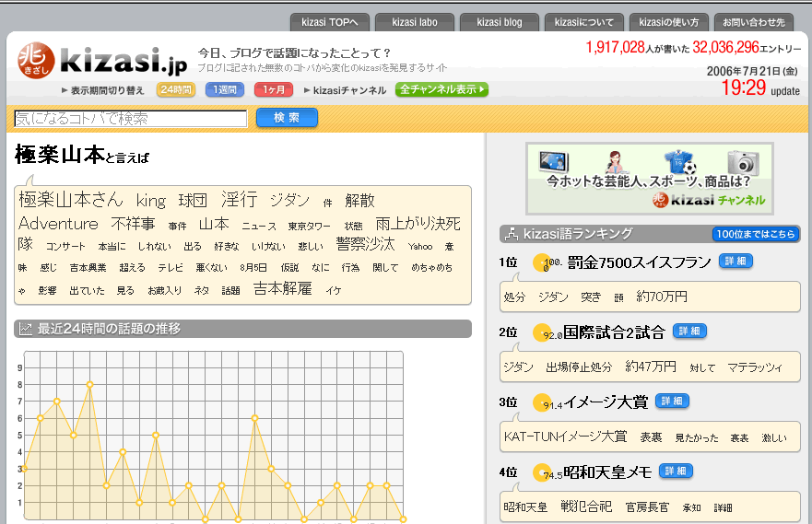This screenshot has width=812, height=524.
Task: Click the ranking icon beside kizasi語ランキング
Action: [510, 234]
